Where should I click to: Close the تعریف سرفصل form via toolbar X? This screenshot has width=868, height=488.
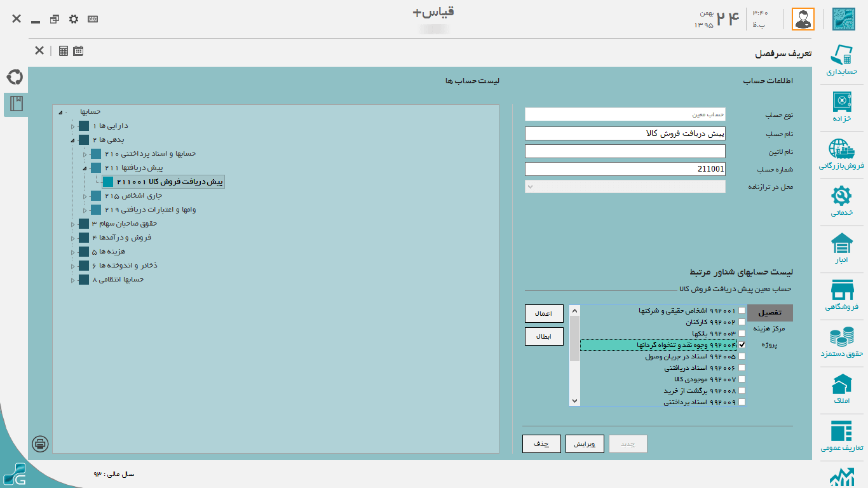pos(39,51)
